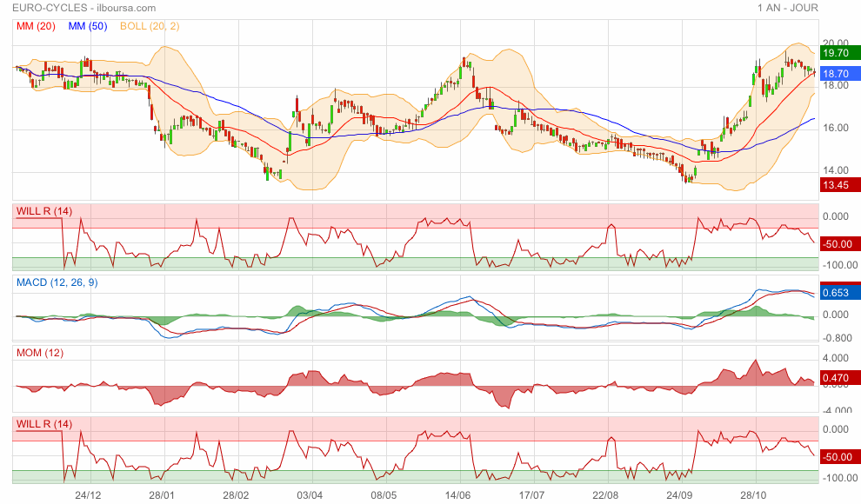Click the MACD (12, 26, 9) indicator label

coord(57,282)
